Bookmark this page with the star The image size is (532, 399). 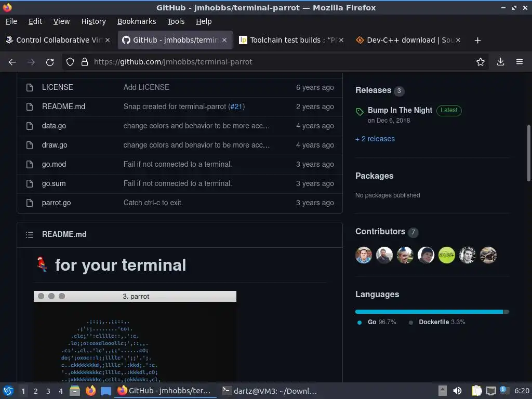pyautogui.click(x=480, y=62)
